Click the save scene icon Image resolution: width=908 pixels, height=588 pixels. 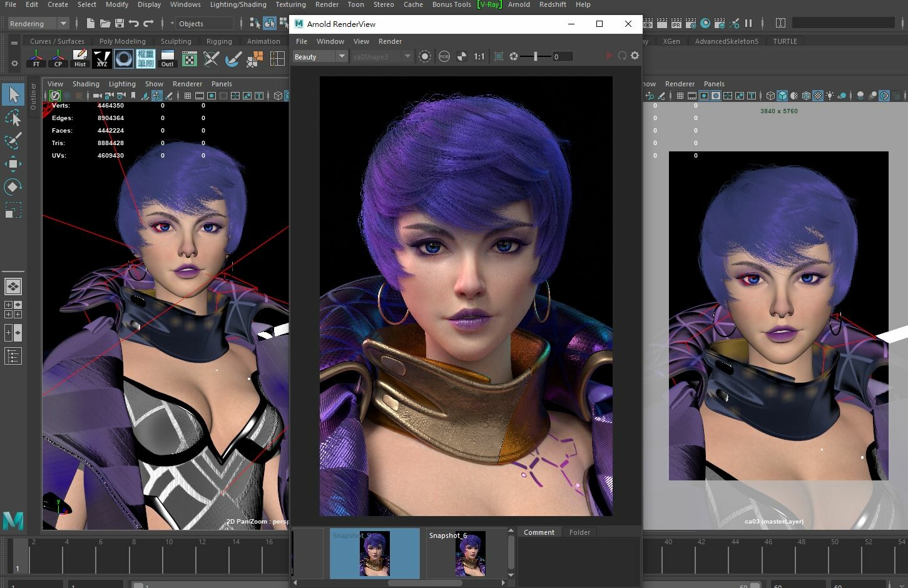tap(119, 23)
